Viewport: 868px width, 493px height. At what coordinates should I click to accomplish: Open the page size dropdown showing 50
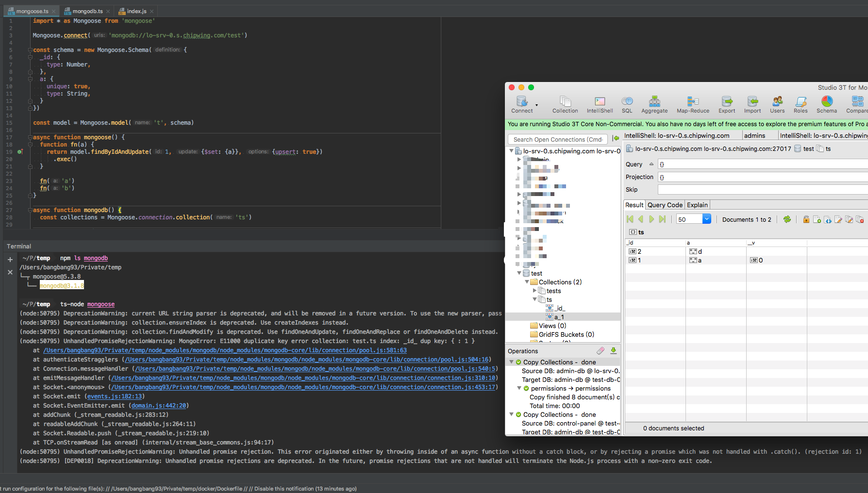point(706,219)
